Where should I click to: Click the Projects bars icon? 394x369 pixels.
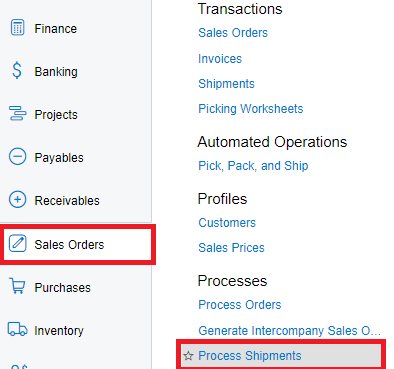coord(17,113)
